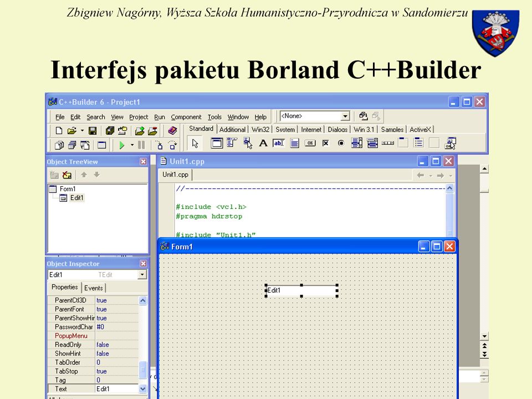The height and width of the screenshot is (399, 532).
Task: Pick the Button component (OK icon)
Action: tap(310, 143)
